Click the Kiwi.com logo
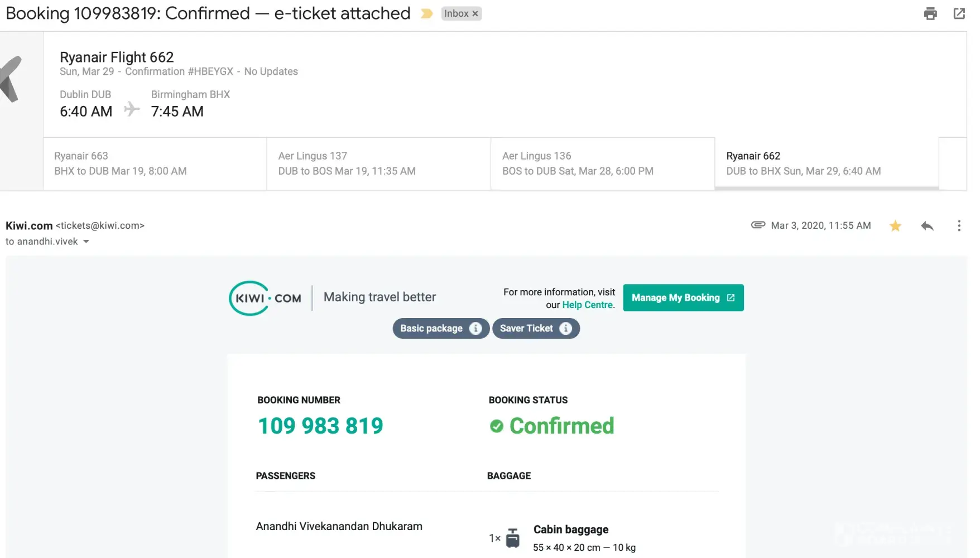 [x=265, y=298]
